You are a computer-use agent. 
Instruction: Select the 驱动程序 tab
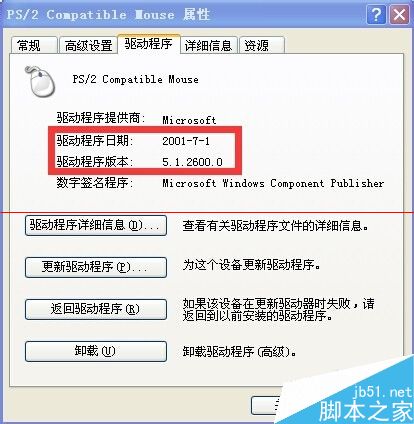[149, 44]
